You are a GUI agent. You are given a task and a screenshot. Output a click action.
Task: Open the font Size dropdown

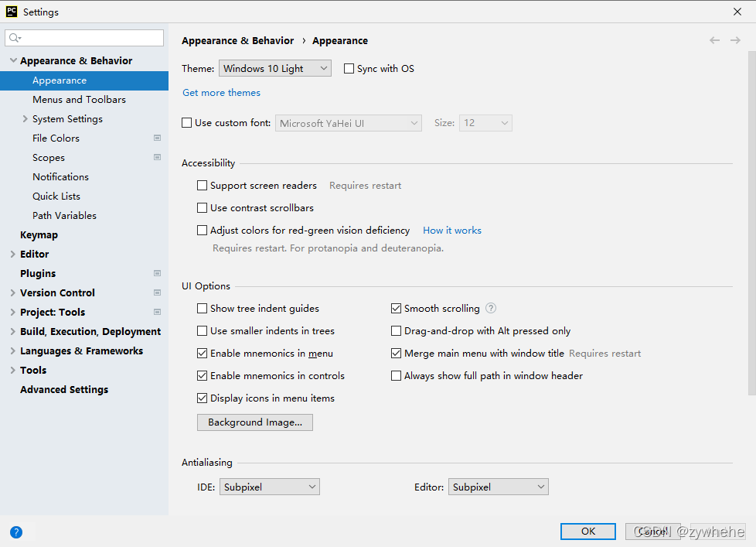(485, 123)
